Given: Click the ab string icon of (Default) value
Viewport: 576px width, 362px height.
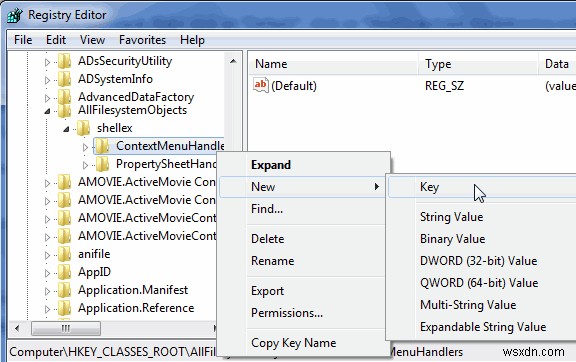Looking at the screenshot, I should click(261, 85).
